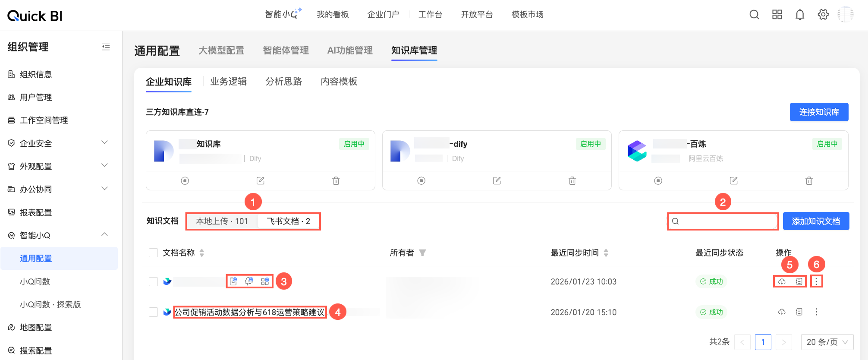Click grid scope icon in 10:03 document row
This screenshot has height=360, width=868.
point(265,281)
